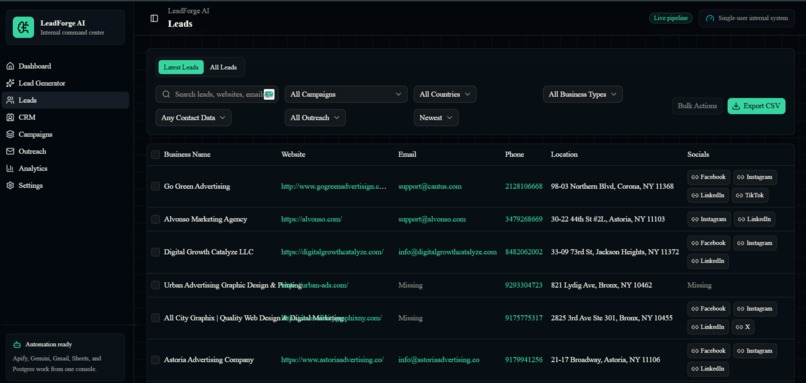Open the alvonso.com website link

point(312,219)
